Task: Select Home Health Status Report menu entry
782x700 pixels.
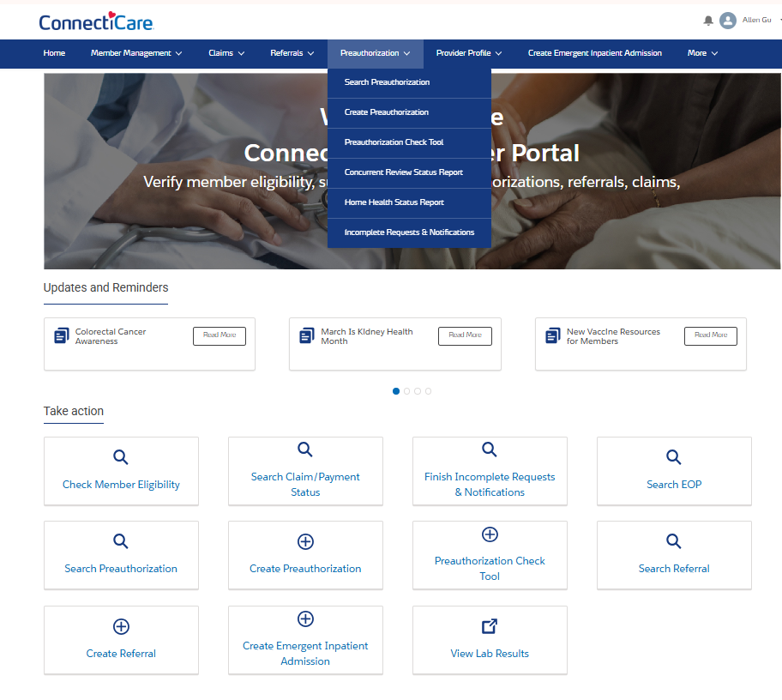Action: point(394,202)
